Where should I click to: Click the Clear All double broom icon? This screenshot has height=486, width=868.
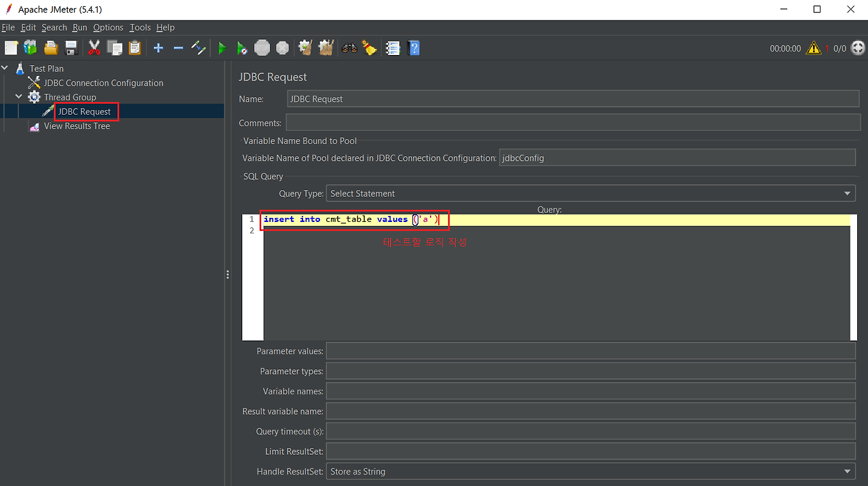point(326,48)
